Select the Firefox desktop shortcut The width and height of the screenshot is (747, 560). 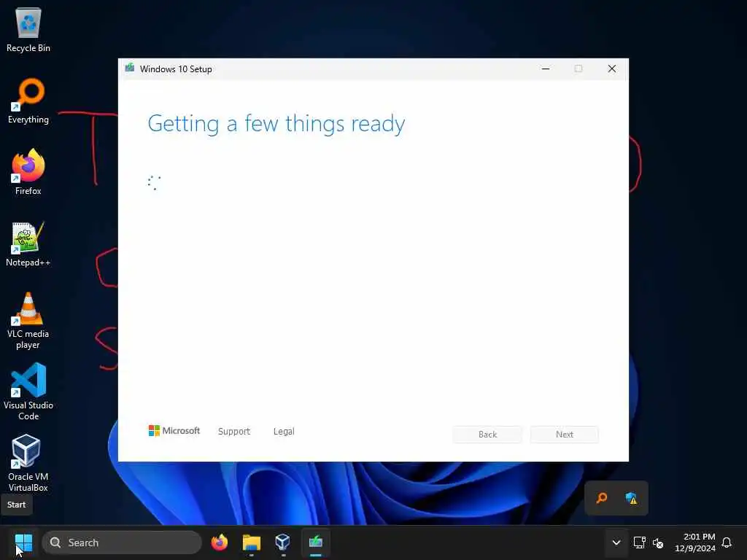coord(28,172)
